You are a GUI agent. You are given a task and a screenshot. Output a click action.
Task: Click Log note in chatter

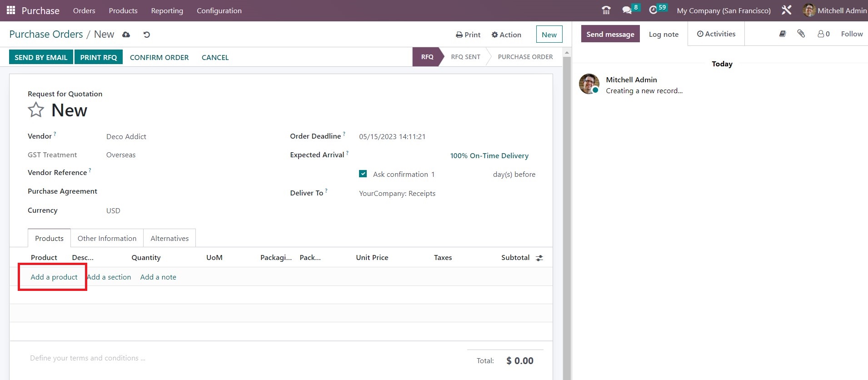pyautogui.click(x=663, y=34)
